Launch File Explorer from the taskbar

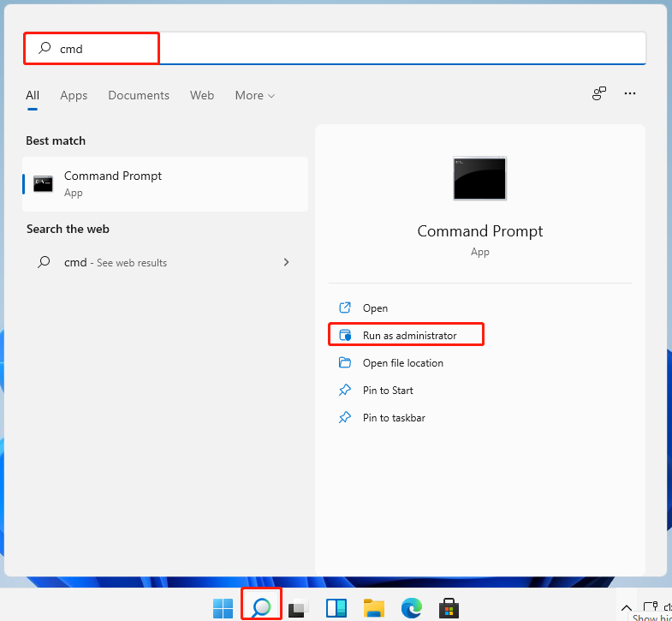[x=373, y=608]
